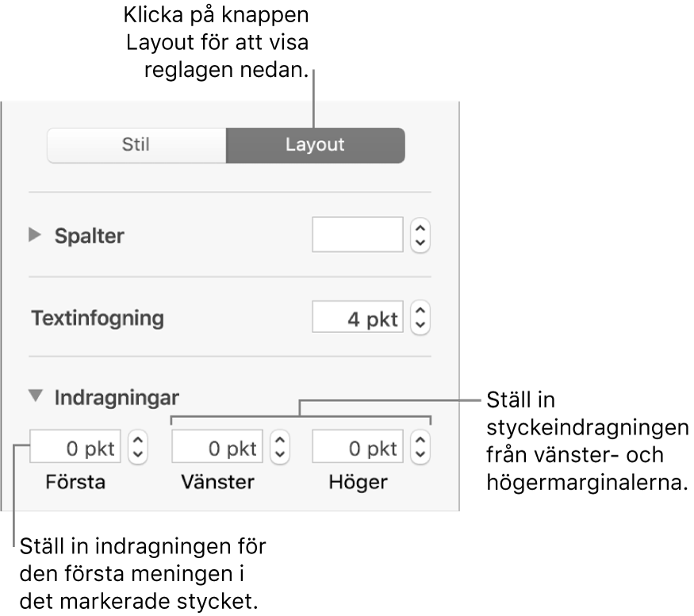Click the Första indent value field
The width and height of the screenshot is (694, 616).
(75, 448)
